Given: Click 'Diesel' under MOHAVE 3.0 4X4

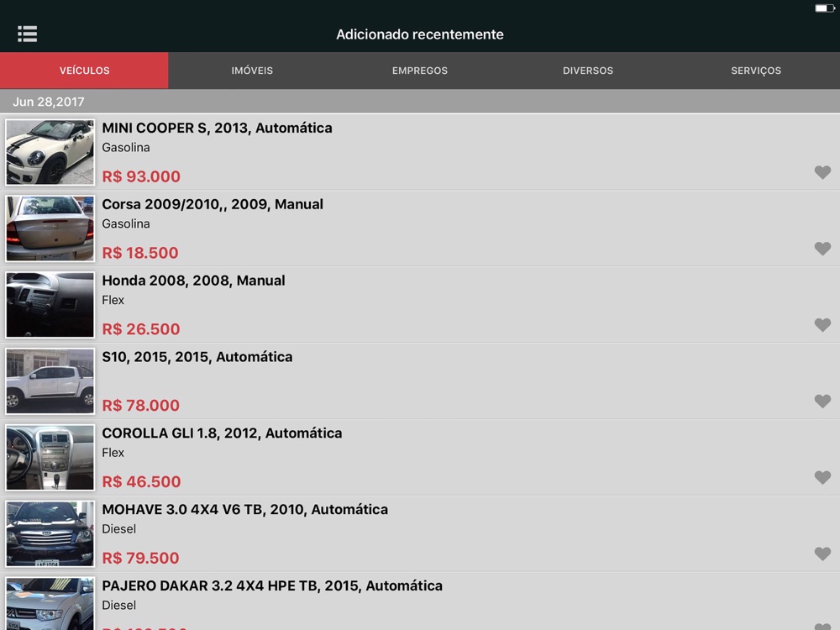Looking at the screenshot, I should coord(119,528).
